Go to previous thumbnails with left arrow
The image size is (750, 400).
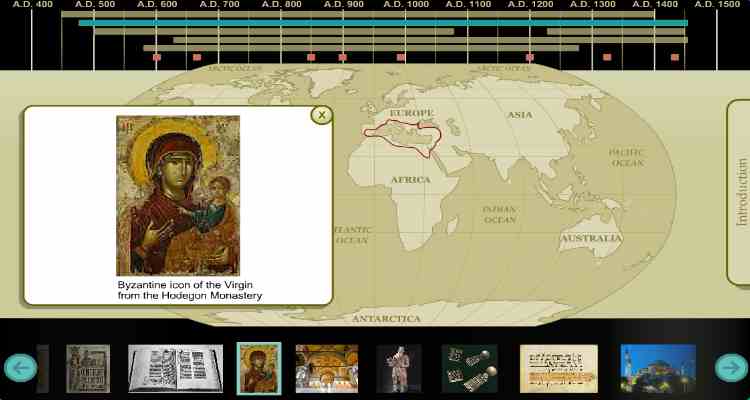[20, 368]
